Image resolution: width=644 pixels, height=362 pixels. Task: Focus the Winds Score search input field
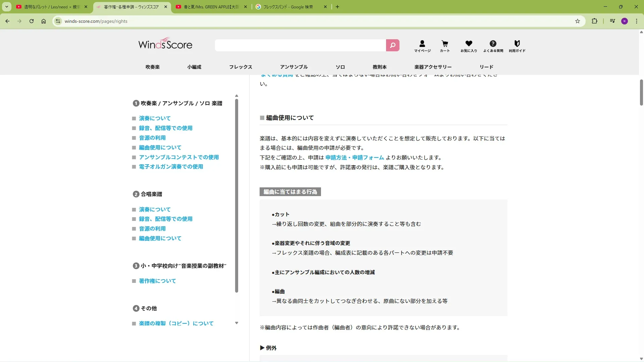[300, 45]
